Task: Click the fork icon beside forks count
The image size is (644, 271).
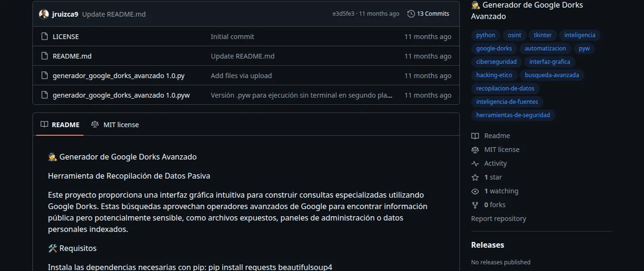Action: point(475,205)
